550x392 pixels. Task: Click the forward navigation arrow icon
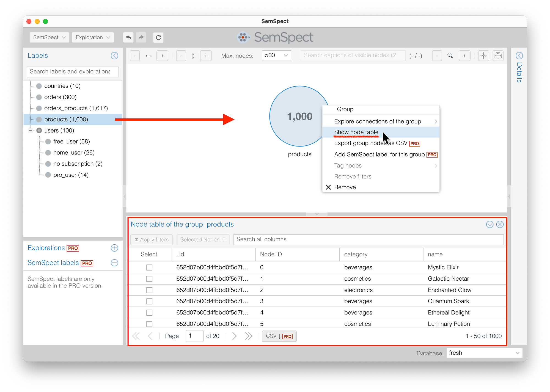coord(142,38)
